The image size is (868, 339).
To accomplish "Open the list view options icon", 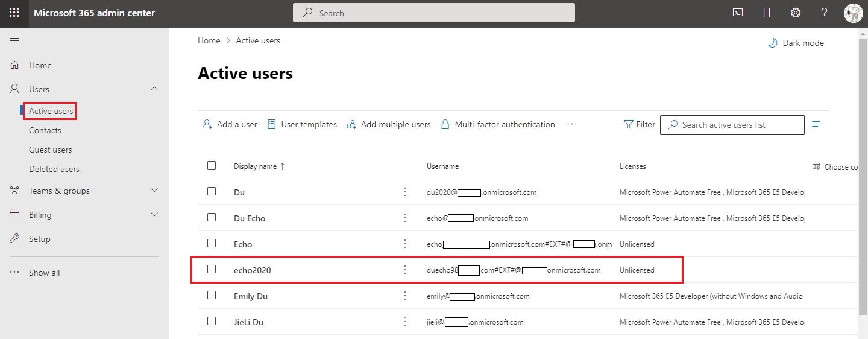I will pyautogui.click(x=817, y=124).
